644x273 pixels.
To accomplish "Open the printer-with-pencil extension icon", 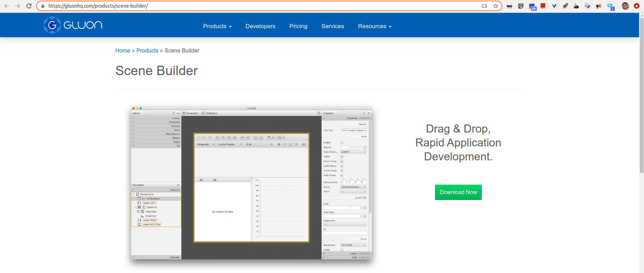I will pos(588,6).
